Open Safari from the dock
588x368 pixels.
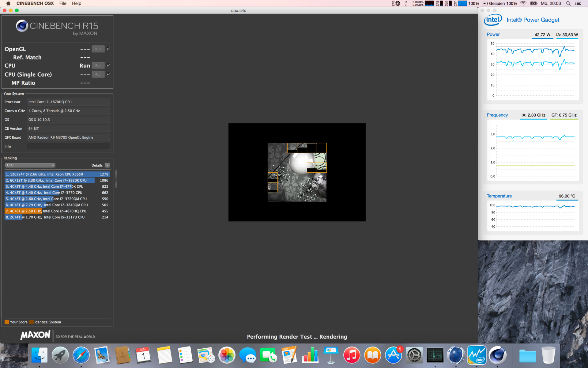(x=81, y=355)
